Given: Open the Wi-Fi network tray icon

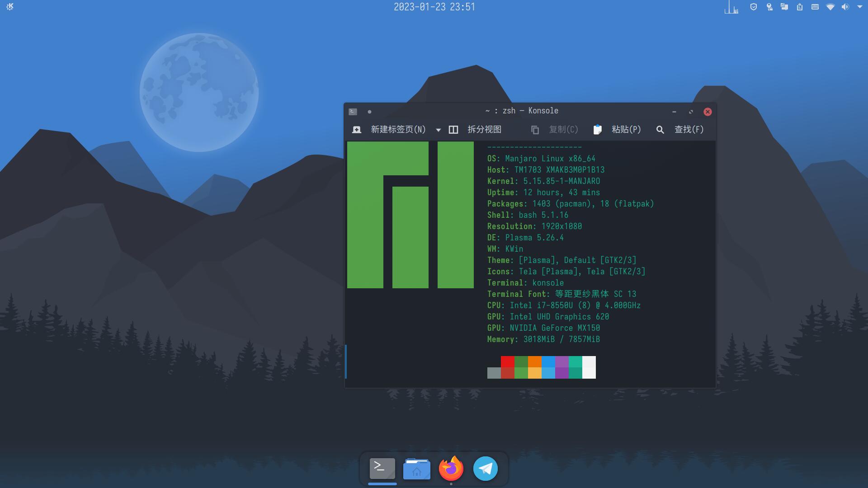Looking at the screenshot, I should point(830,7).
